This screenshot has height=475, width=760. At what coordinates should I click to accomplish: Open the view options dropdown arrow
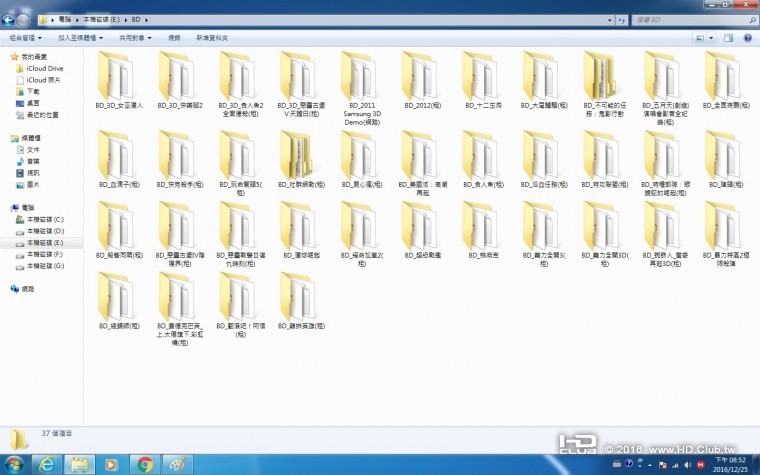pos(711,38)
